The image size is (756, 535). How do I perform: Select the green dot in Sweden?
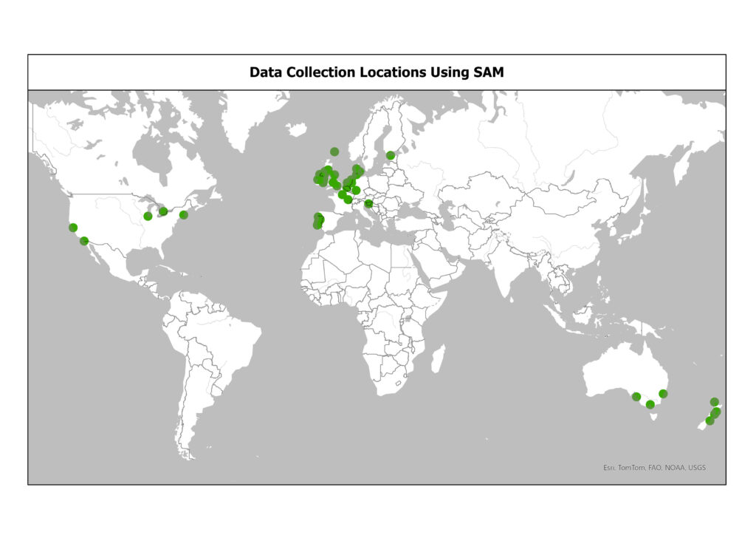(x=391, y=155)
